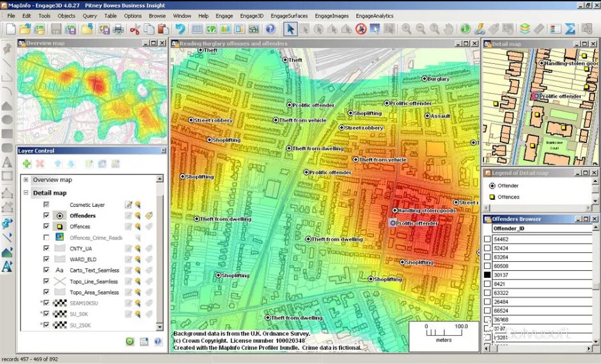Click the 'Prolific offender' point on Detail map
This screenshot has width=601, height=364.
coord(535,96)
